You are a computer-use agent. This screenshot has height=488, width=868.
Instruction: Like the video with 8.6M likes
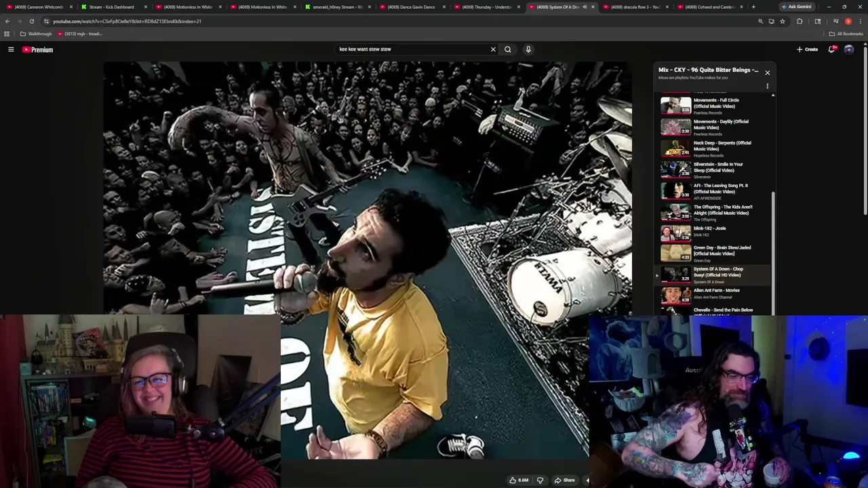pos(519,481)
